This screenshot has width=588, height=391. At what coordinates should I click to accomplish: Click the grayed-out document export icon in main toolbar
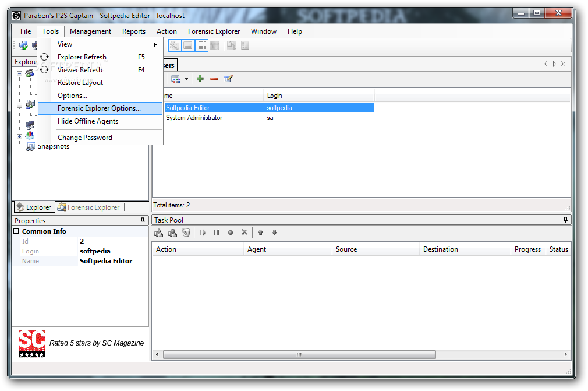[231, 46]
